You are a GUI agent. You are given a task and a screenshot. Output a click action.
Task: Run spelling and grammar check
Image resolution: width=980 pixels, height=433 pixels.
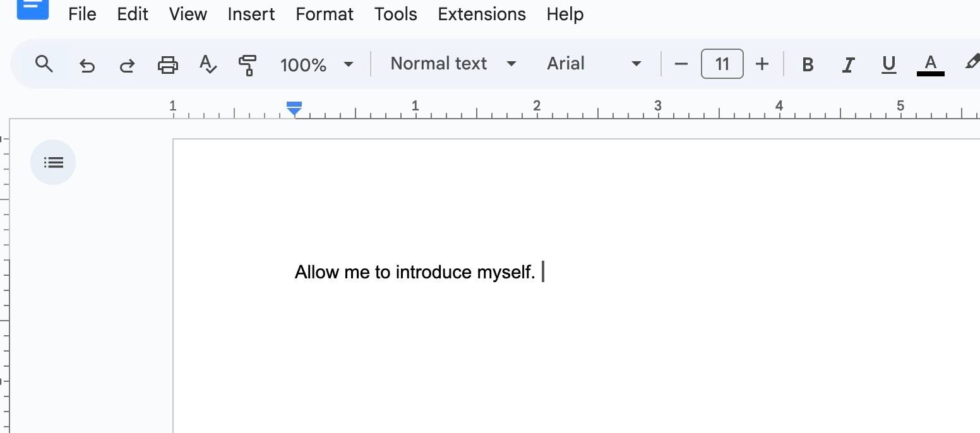(208, 64)
